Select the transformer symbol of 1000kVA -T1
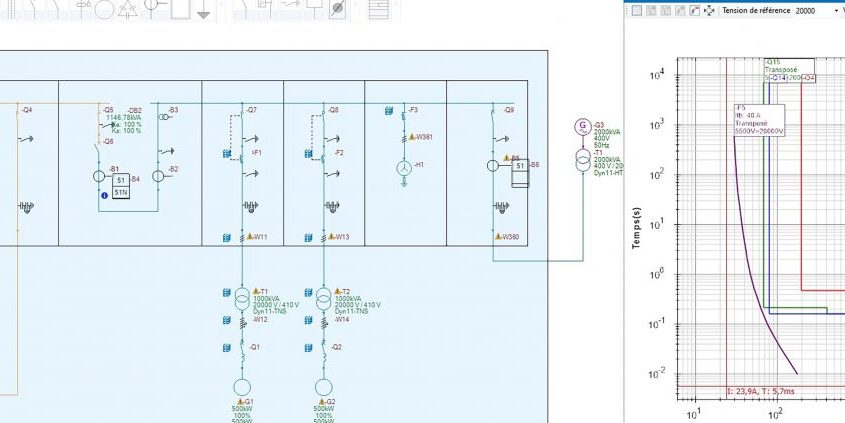The height and width of the screenshot is (423, 845). 242,299
